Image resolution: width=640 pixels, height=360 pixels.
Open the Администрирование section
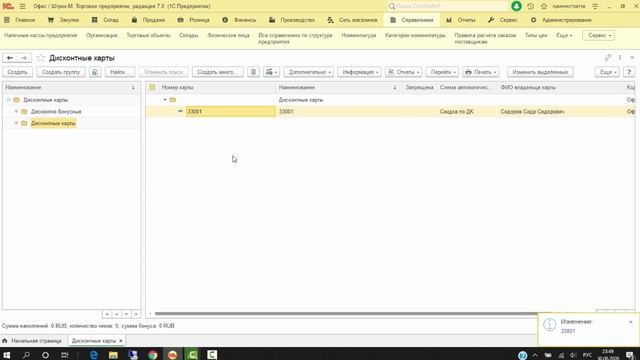(x=561, y=20)
